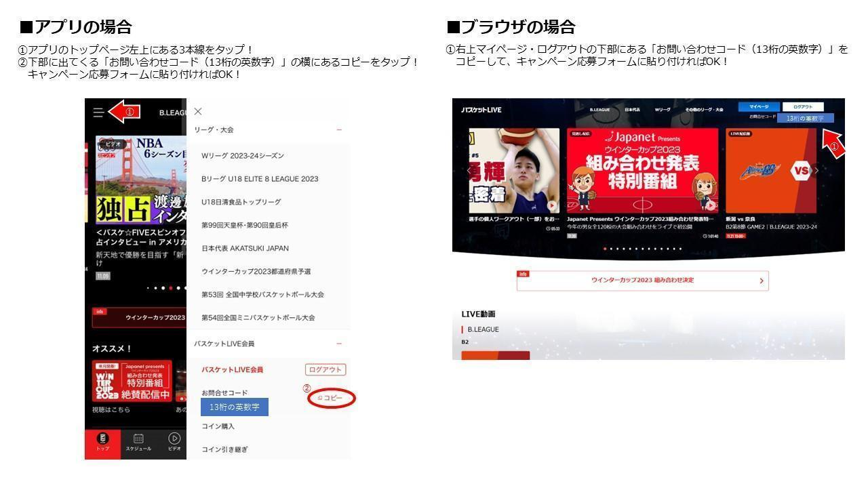Select Wリーグ 2023-24シーズン in the side menu
Screen dimensions: 868x488
pos(243,156)
